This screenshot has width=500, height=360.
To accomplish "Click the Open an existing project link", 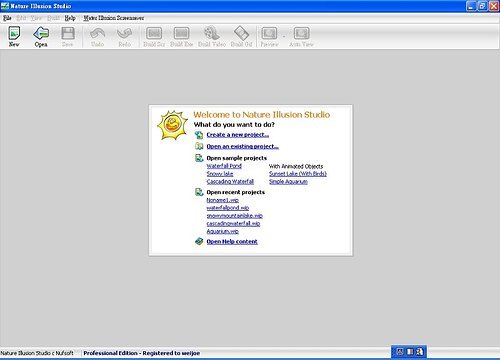I will [243, 146].
